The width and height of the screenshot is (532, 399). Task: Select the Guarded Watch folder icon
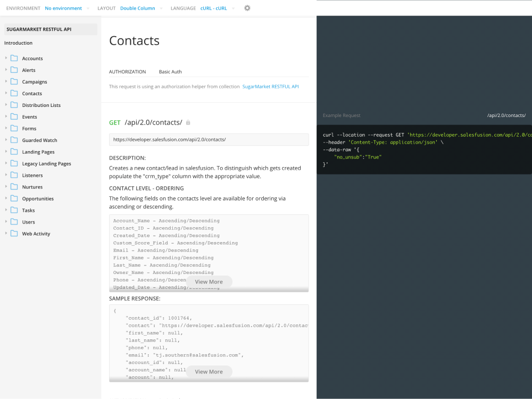pyautogui.click(x=14, y=140)
